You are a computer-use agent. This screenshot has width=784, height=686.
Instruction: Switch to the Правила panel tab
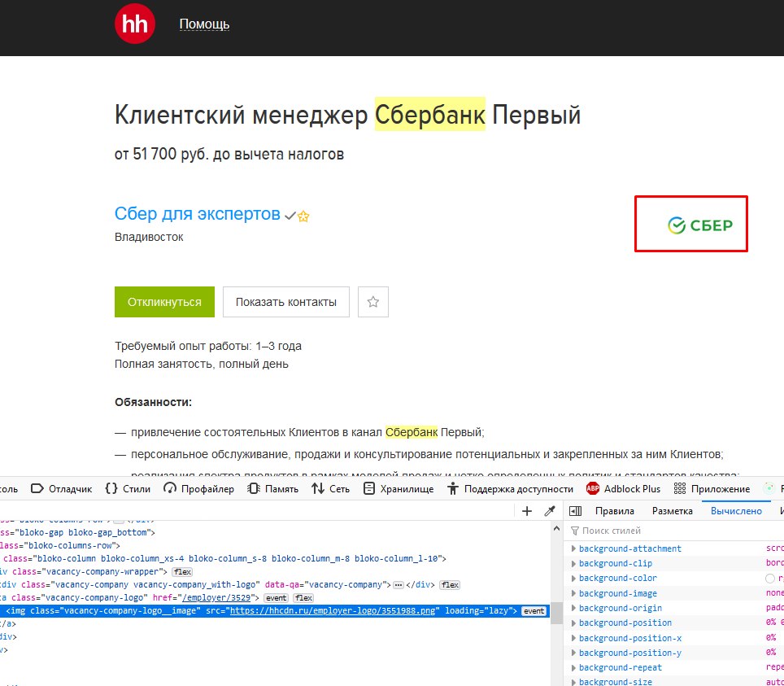[x=615, y=511]
